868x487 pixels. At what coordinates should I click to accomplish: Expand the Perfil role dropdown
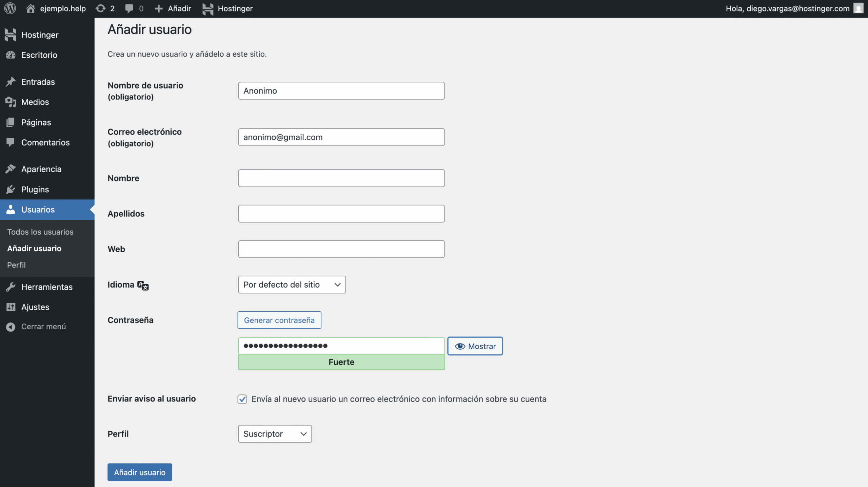click(275, 434)
